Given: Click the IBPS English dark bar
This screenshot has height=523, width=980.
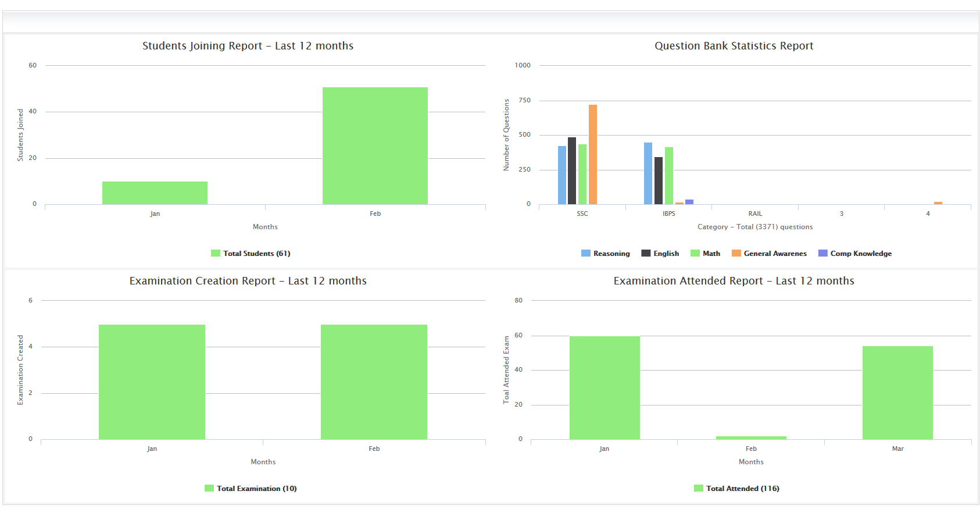Looking at the screenshot, I should tap(659, 180).
